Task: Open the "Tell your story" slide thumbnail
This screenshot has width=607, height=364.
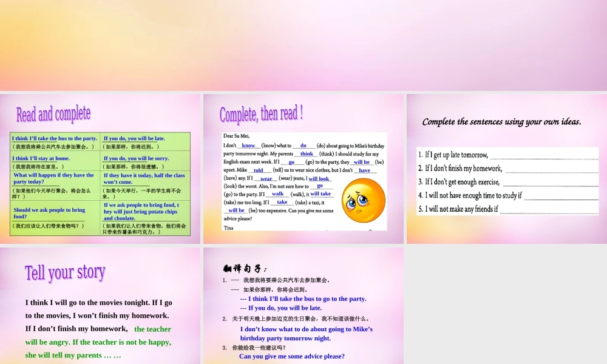Action: coord(100,303)
